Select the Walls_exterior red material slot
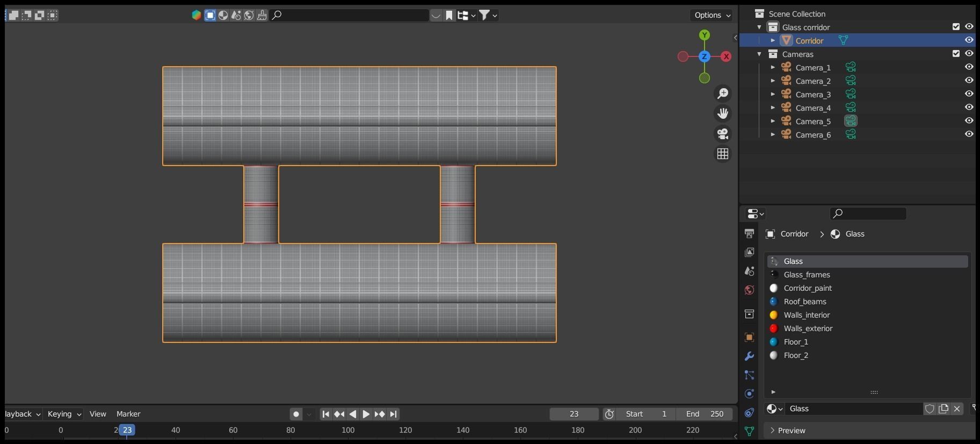Image resolution: width=980 pixels, height=444 pixels. tap(868, 328)
